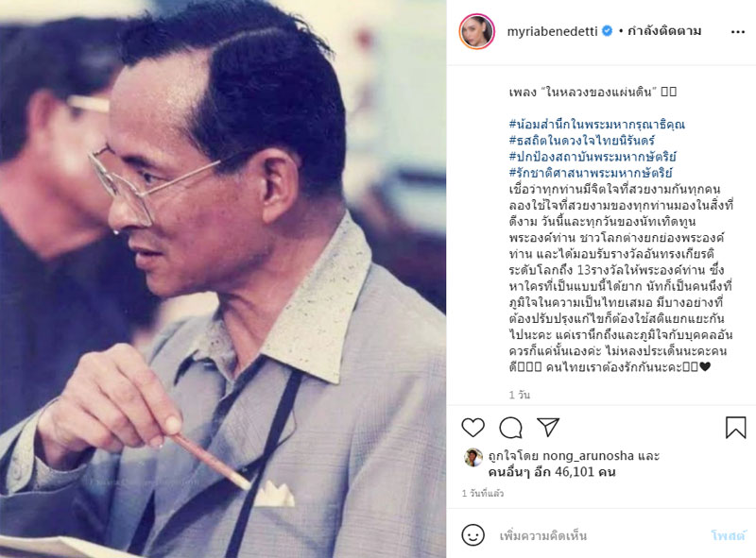Image resolution: width=756 pixels, height=558 pixels.
Task: Click the โพสต์ post button
Action: coord(728,535)
